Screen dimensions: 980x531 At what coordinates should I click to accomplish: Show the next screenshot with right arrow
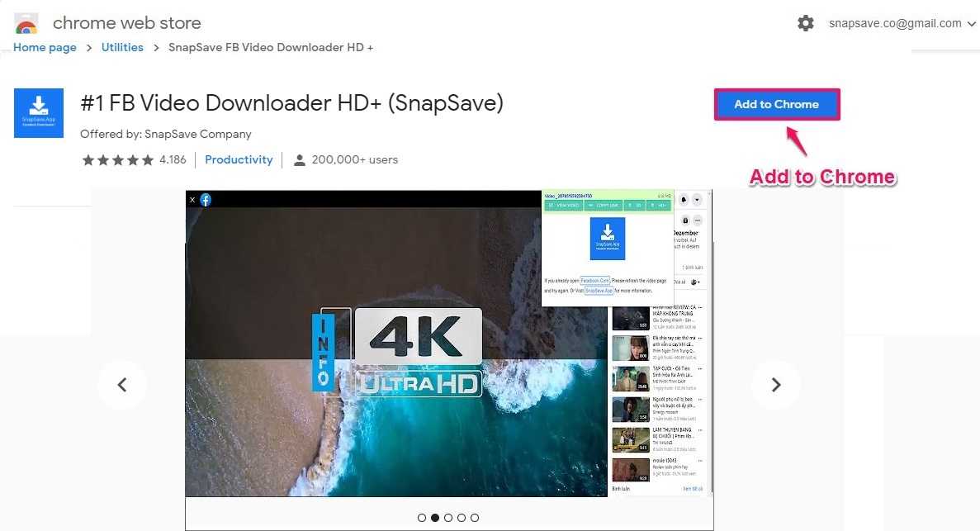point(775,385)
